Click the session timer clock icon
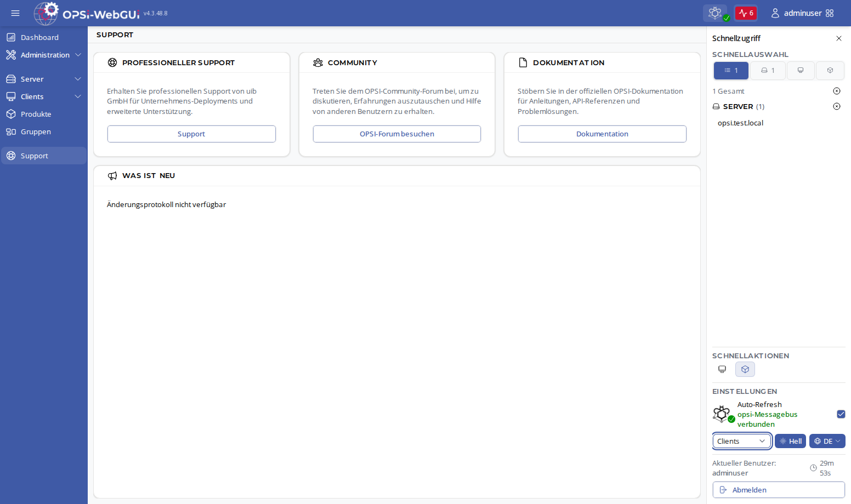 point(814,468)
